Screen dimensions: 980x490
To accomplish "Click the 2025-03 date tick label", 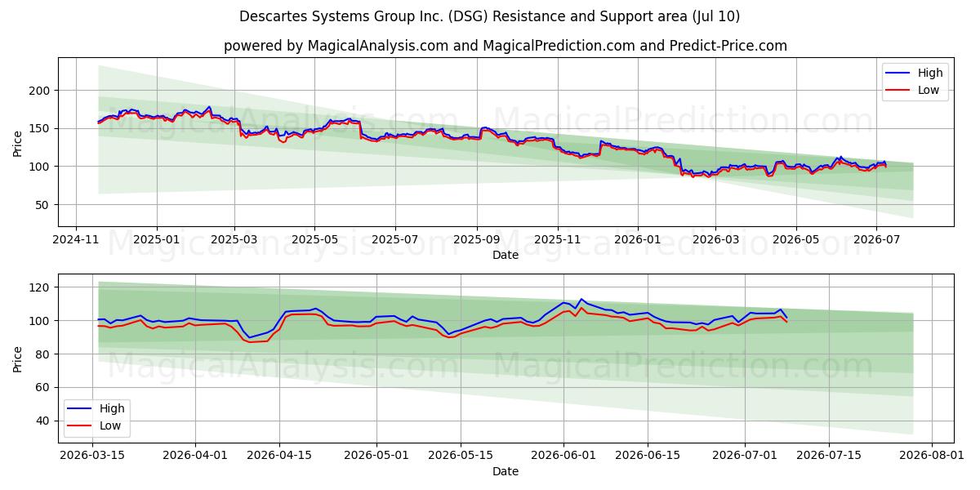I will [234, 241].
